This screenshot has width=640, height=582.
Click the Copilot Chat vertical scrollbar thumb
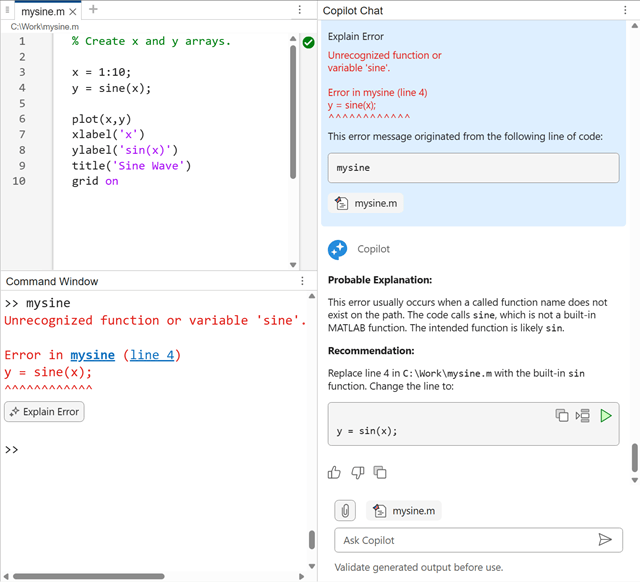tap(634, 458)
